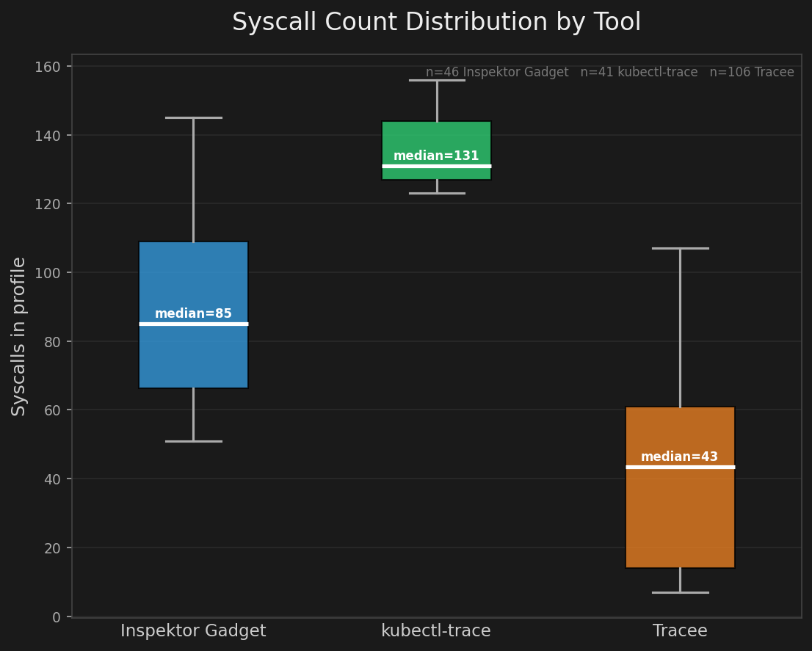Image resolution: width=812 pixels, height=651 pixels.
Task: Click the white median line in kubectl-trace box
Action: (437, 166)
